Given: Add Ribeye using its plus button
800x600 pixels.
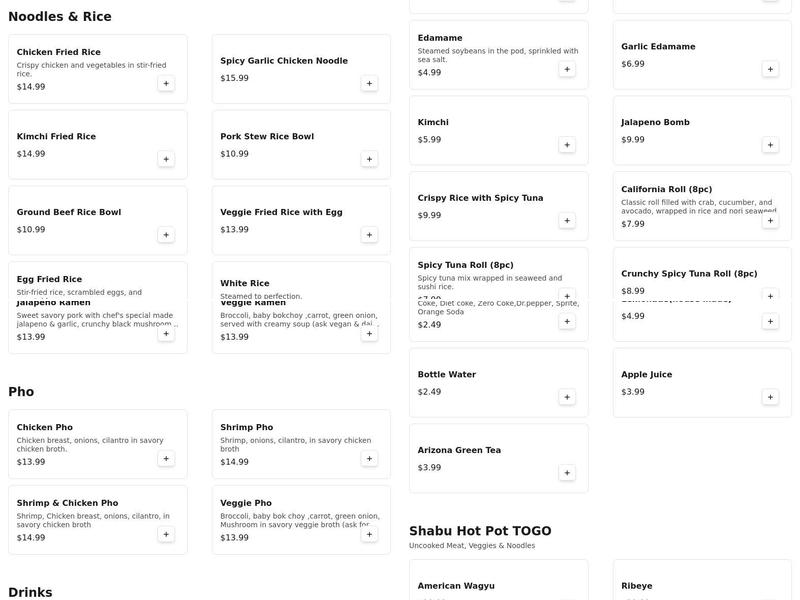Looking at the screenshot, I should click(769, 596).
